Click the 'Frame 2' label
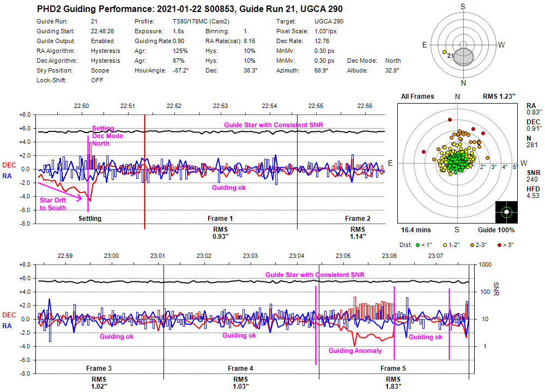Viewport: 545px width, 392px height. 358,219
